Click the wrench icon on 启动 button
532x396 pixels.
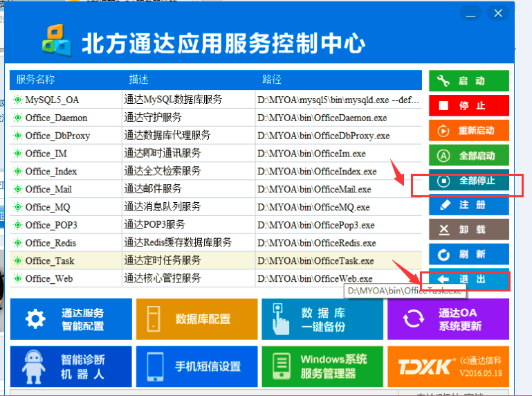point(443,81)
